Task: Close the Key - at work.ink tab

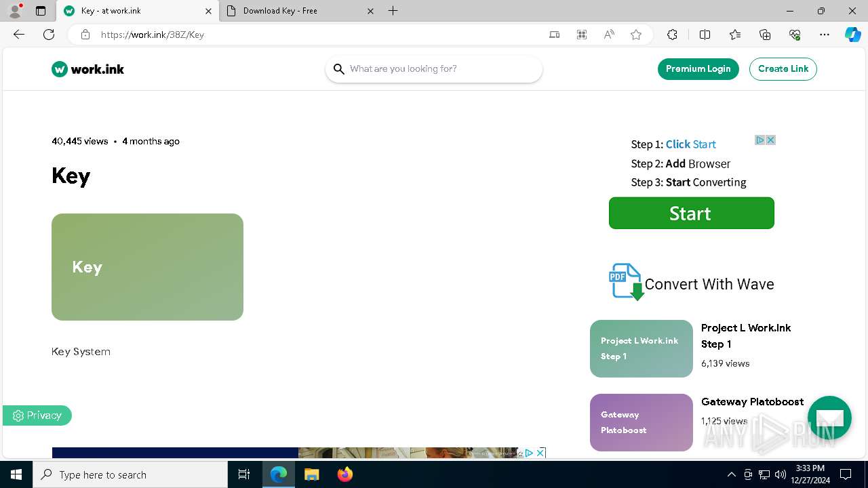Action: tap(208, 11)
